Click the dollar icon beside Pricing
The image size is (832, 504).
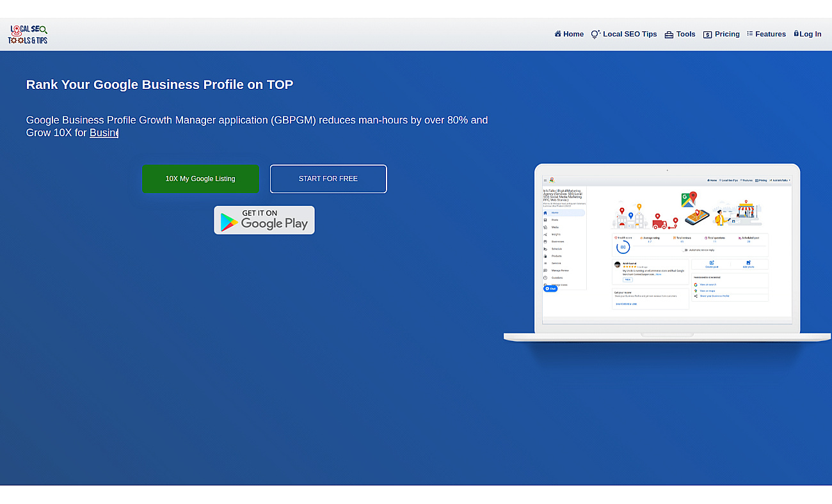[x=707, y=35]
